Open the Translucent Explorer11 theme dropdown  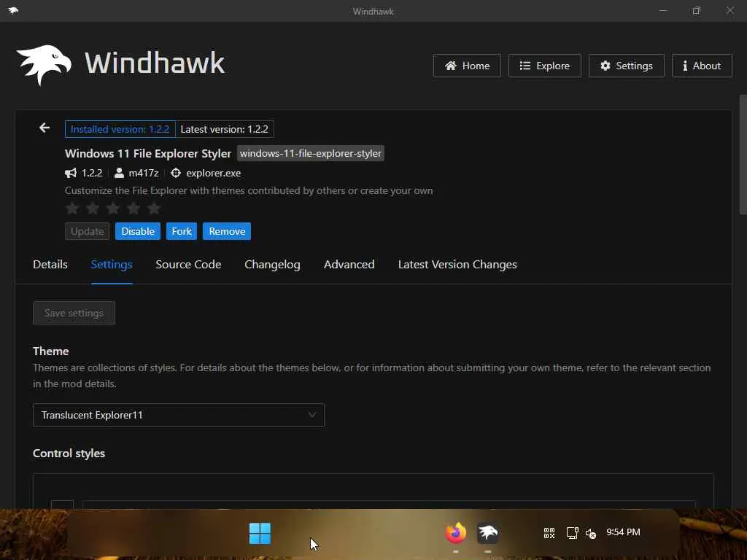(179, 415)
